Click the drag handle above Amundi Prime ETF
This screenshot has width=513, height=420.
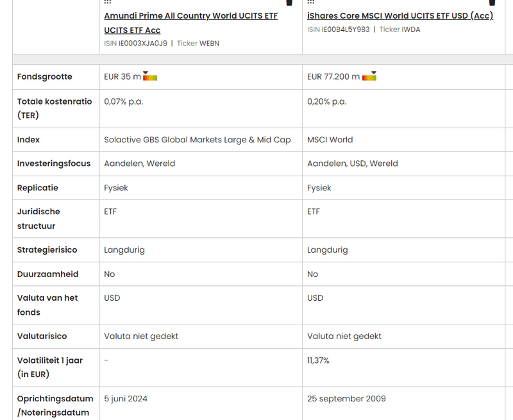[107, 3]
